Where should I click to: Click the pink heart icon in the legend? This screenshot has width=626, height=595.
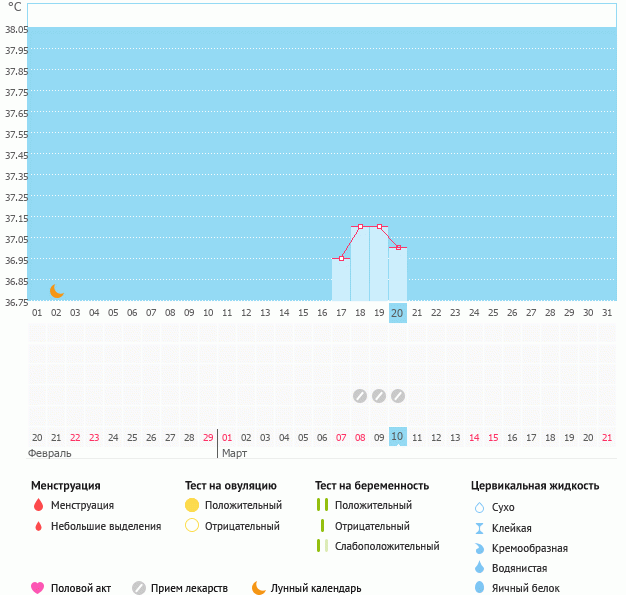[38, 588]
